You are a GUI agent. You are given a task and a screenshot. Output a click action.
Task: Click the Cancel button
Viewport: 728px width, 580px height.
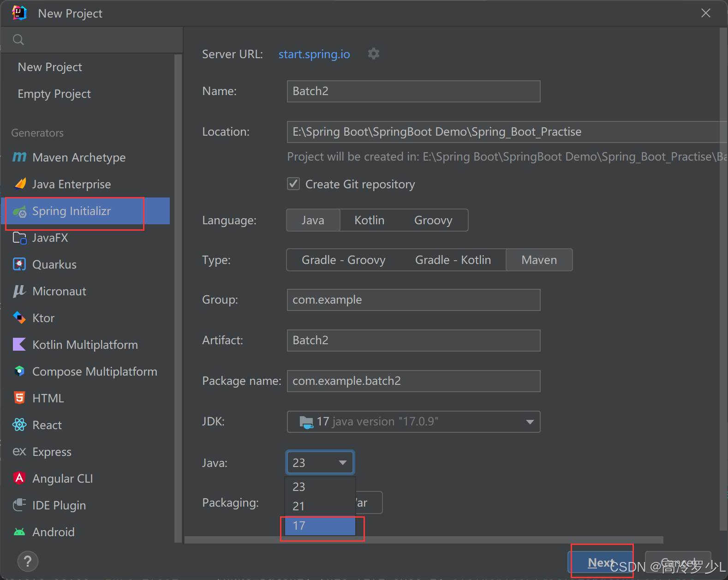(678, 562)
